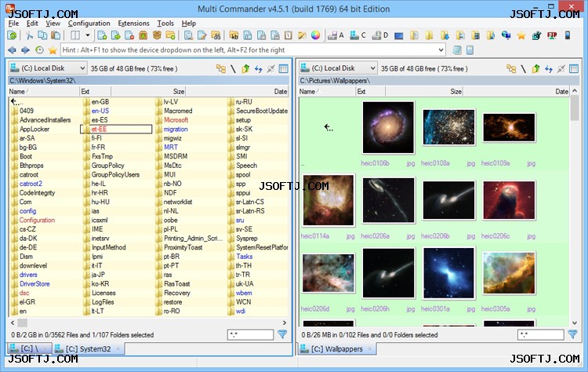Click the notepad icon beside command line

pyautogui.click(x=456, y=50)
